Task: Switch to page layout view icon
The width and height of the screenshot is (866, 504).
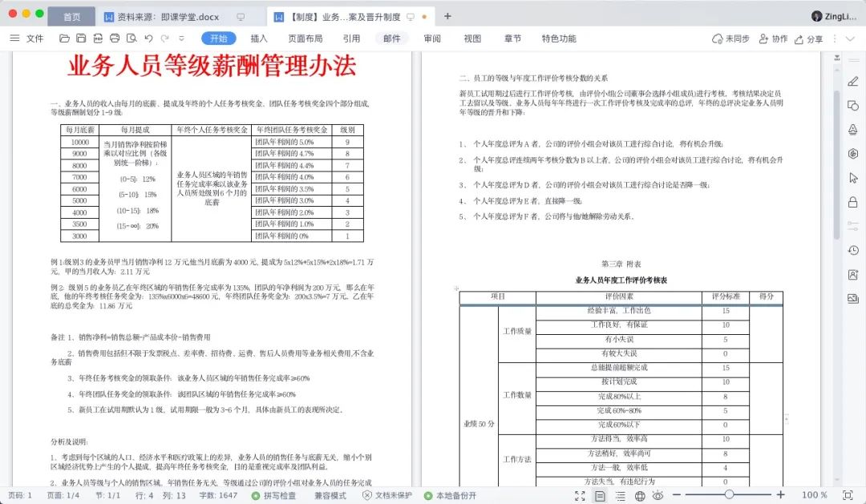Action: (600, 496)
